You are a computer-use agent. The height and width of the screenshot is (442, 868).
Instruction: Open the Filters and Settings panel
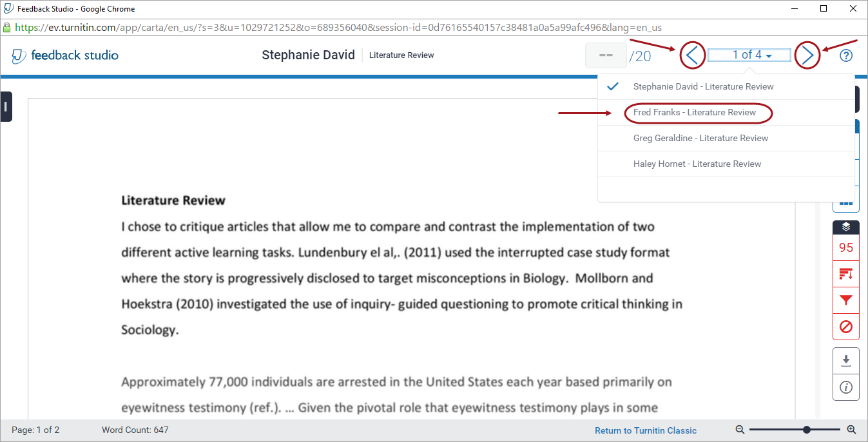click(x=845, y=300)
